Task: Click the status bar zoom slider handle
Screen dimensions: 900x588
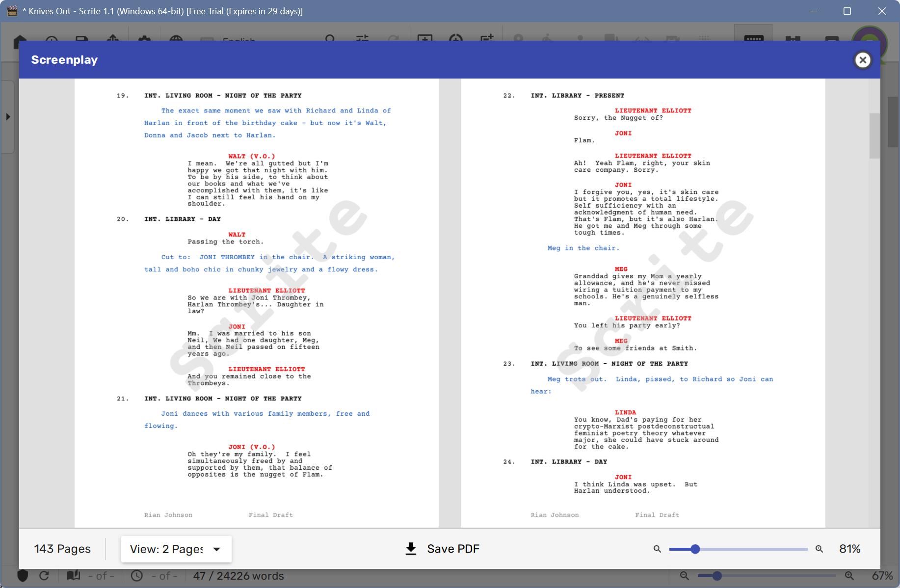Action: [x=717, y=576]
